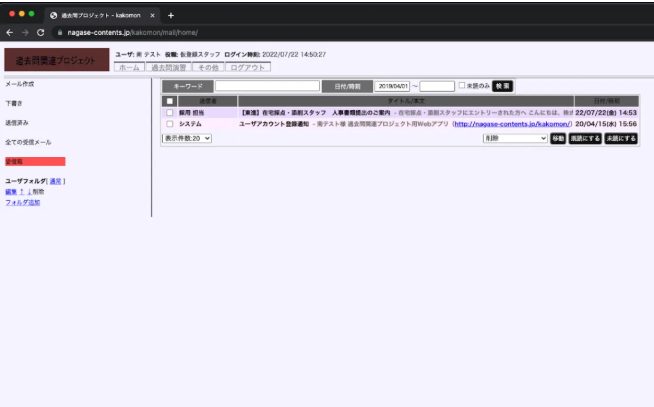654x407 pixels.
Task: Click the ログアウト menu tab
Action: (248, 67)
